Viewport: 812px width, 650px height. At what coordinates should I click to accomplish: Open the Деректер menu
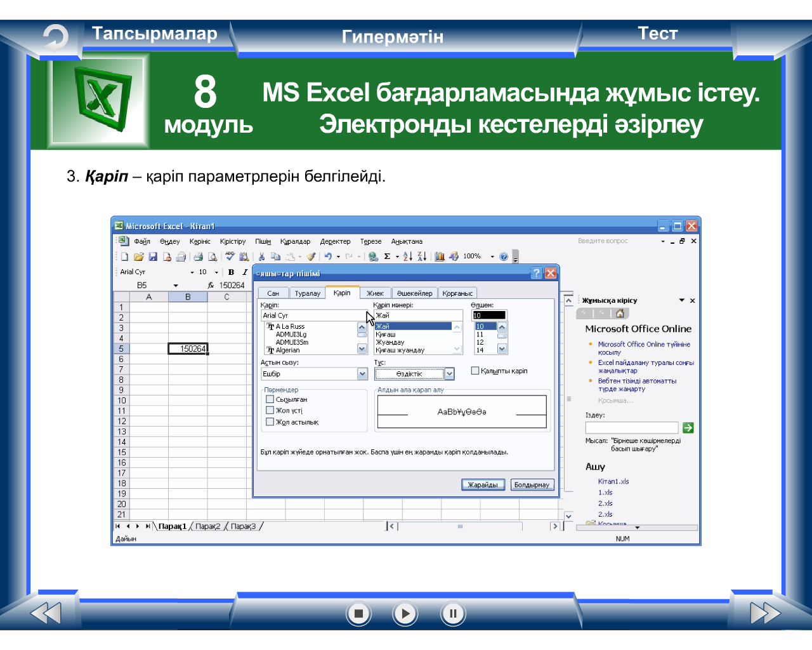(335, 241)
